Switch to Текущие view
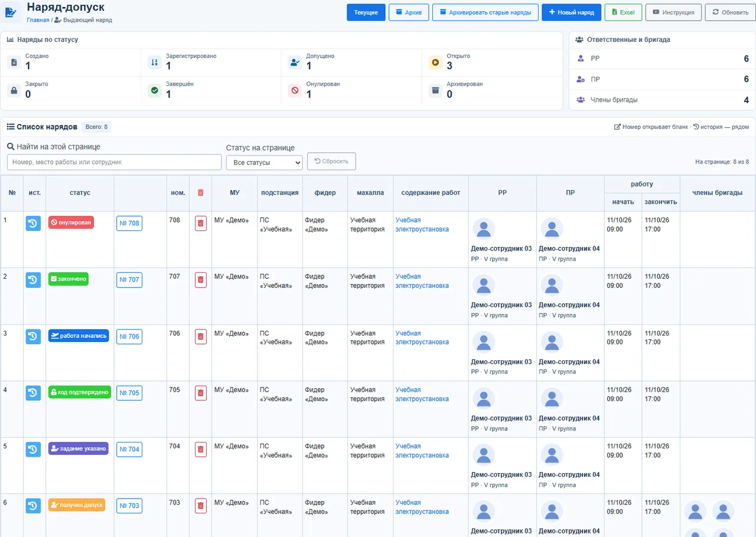756x537 pixels. tap(366, 12)
